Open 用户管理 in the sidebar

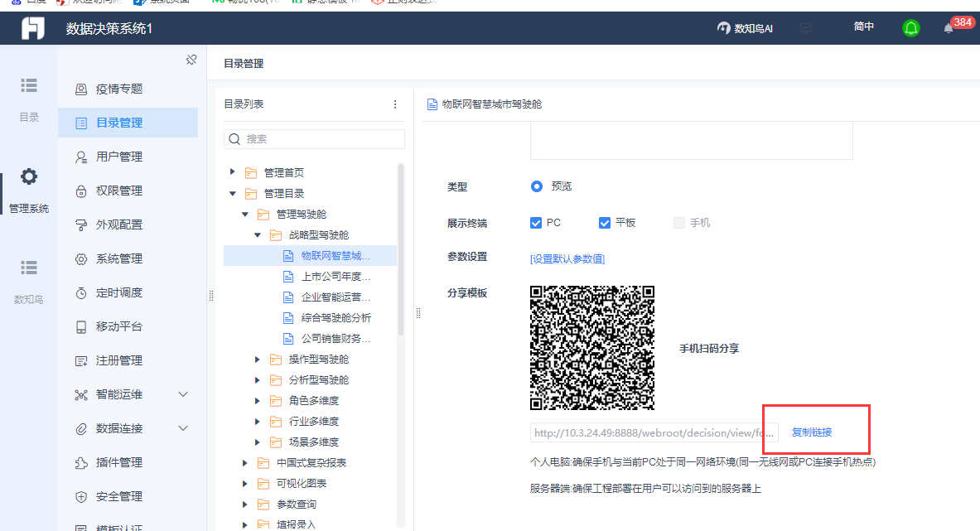(x=128, y=157)
